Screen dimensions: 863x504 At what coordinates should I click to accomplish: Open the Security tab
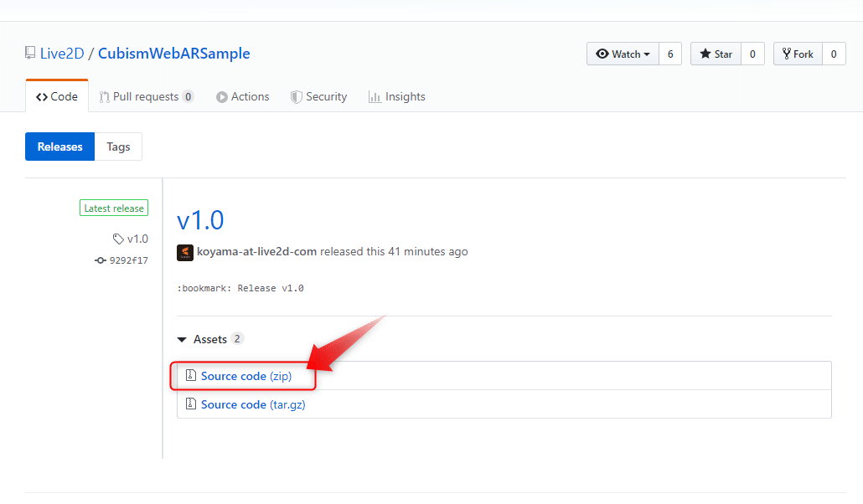[x=319, y=97]
